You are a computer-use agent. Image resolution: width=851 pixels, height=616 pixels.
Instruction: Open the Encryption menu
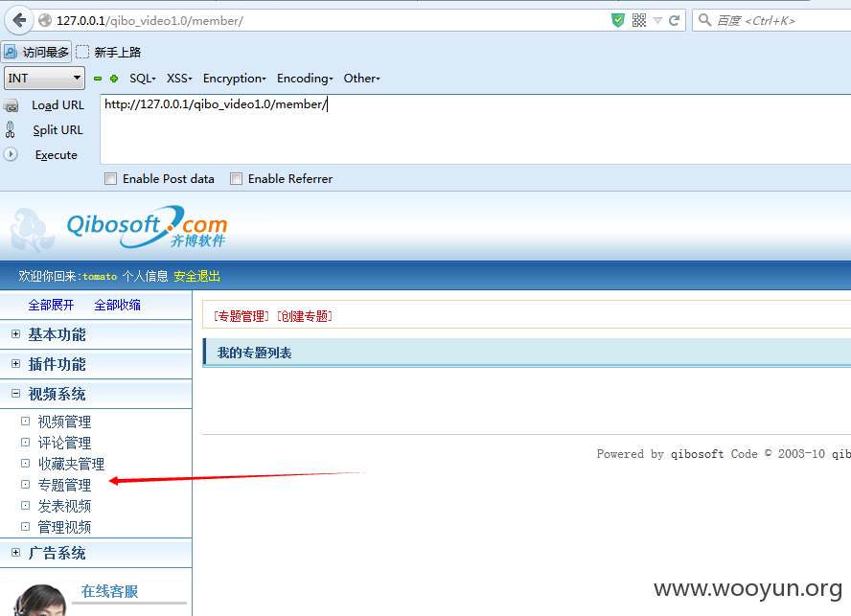click(235, 79)
